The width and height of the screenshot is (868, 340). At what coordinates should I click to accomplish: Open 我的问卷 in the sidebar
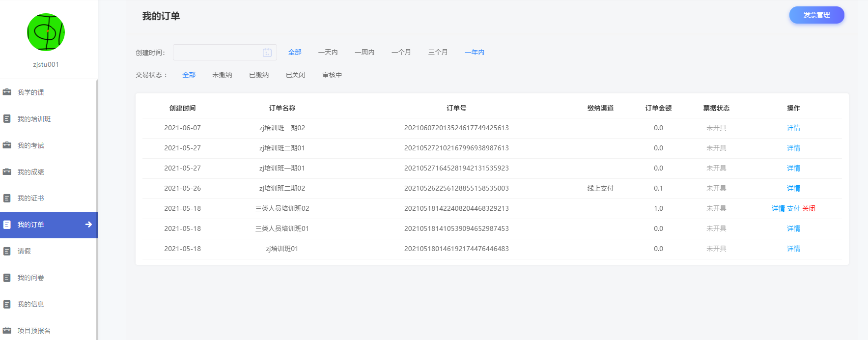pyautogui.click(x=30, y=278)
